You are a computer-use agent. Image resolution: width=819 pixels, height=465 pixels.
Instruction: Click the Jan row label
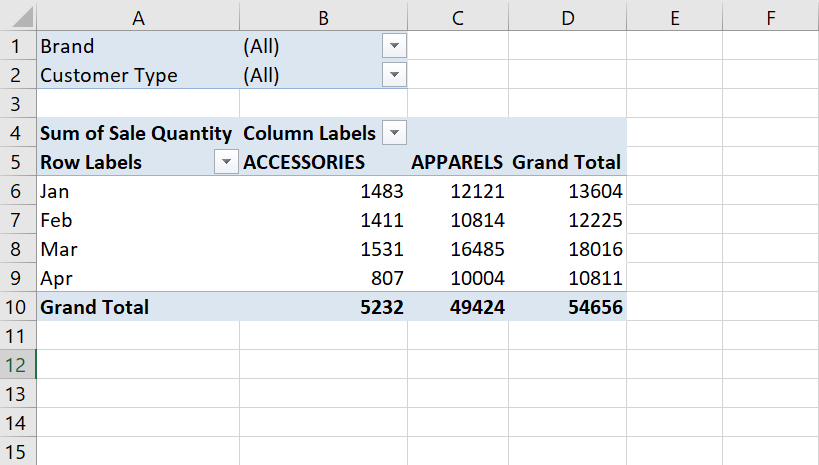click(138, 191)
